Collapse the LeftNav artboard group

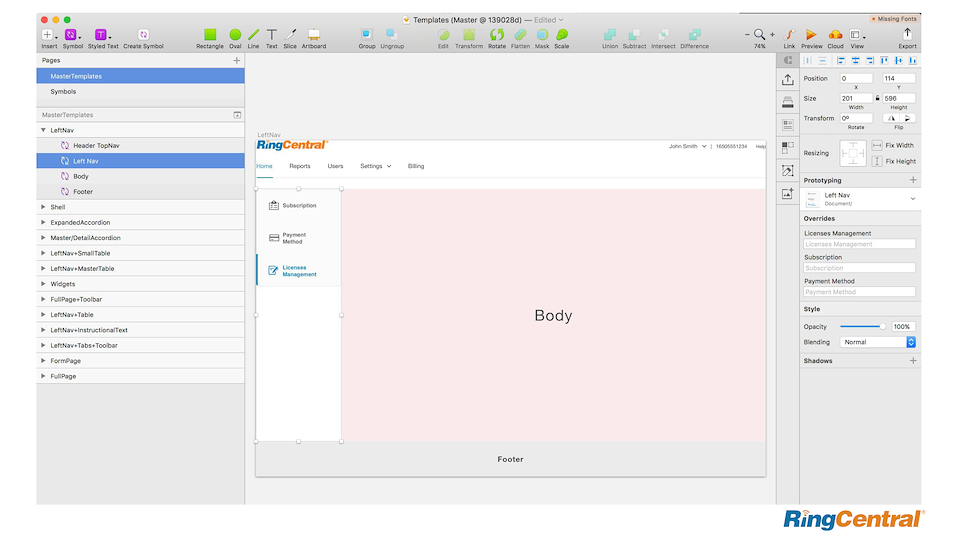43,130
